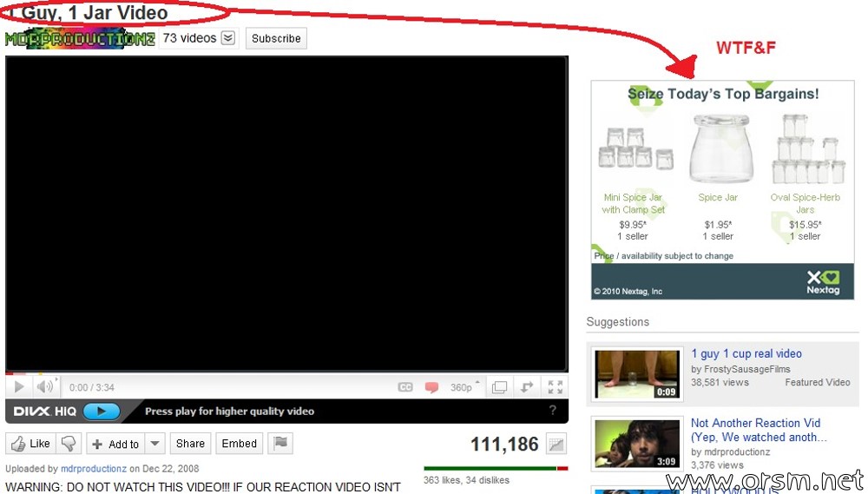The width and height of the screenshot is (868, 494).
Task: Click the 'Featured Video' label
Action: [818, 382]
